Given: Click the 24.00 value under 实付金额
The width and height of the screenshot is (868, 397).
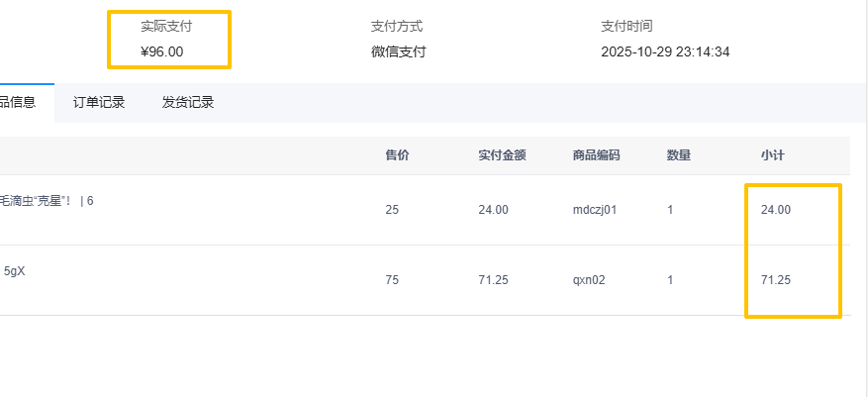Looking at the screenshot, I should coord(493,210).
